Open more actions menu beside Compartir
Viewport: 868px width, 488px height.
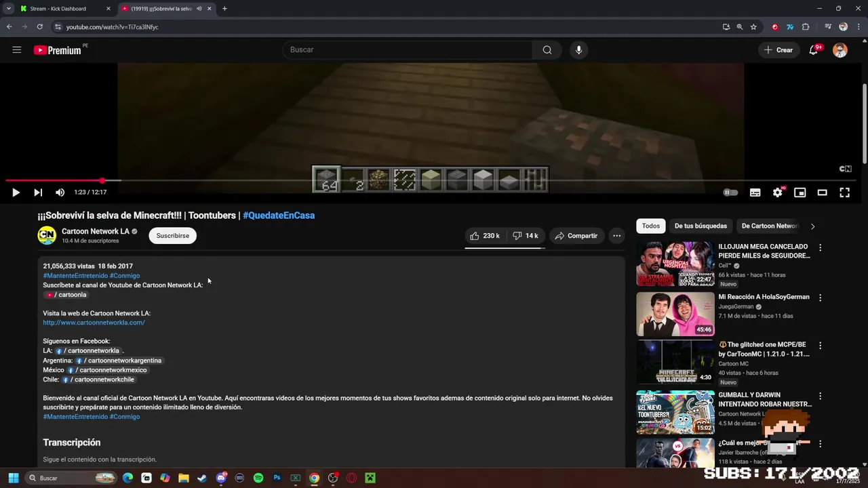pyautogui.click(x=616, y=236)
